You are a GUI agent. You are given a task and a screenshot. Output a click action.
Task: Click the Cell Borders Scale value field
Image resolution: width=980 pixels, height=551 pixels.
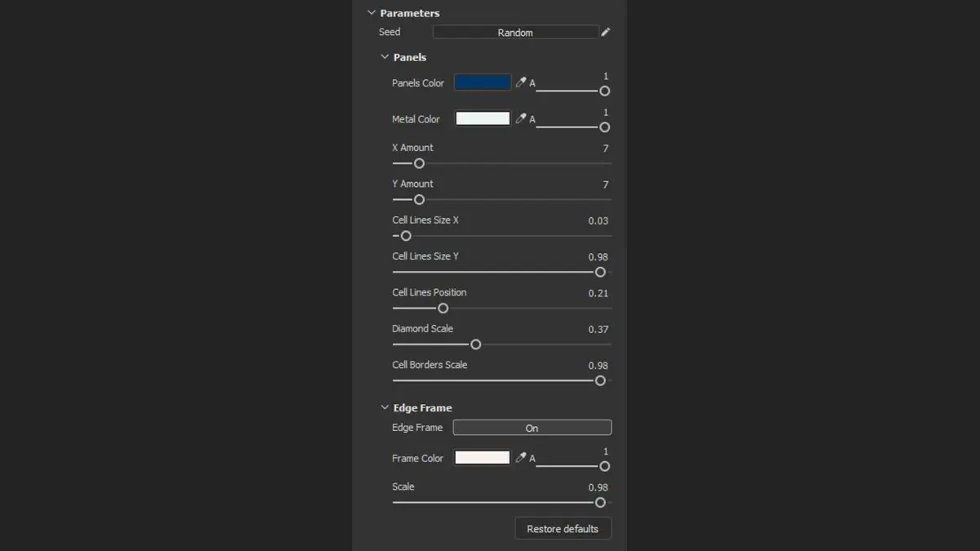click(598, 366)
